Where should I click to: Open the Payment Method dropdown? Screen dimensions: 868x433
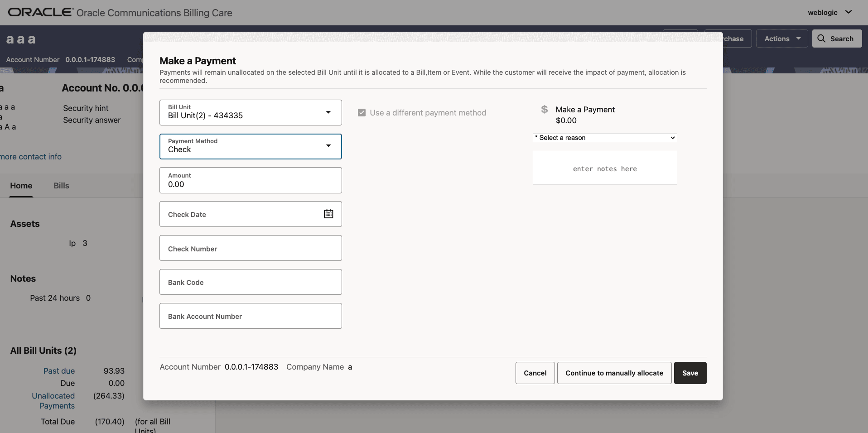pos(328,146)
